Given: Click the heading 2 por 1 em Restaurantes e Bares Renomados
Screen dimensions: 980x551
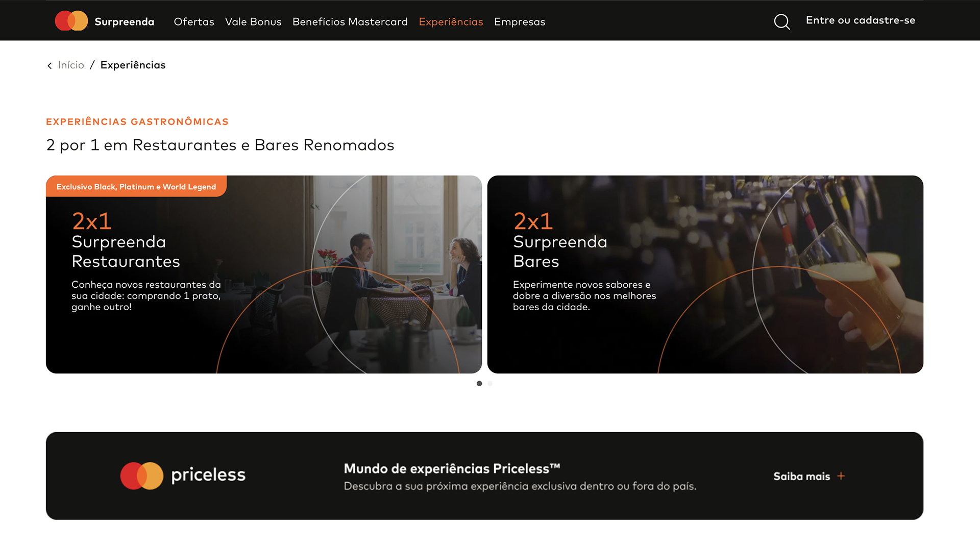Looking at the screenshot, I should point(220,145).
